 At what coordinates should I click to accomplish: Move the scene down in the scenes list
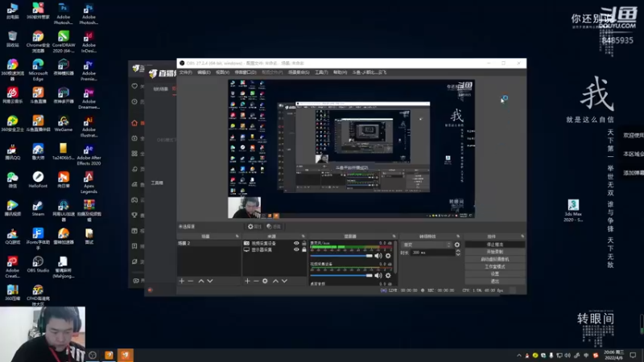tap(210, 281)
